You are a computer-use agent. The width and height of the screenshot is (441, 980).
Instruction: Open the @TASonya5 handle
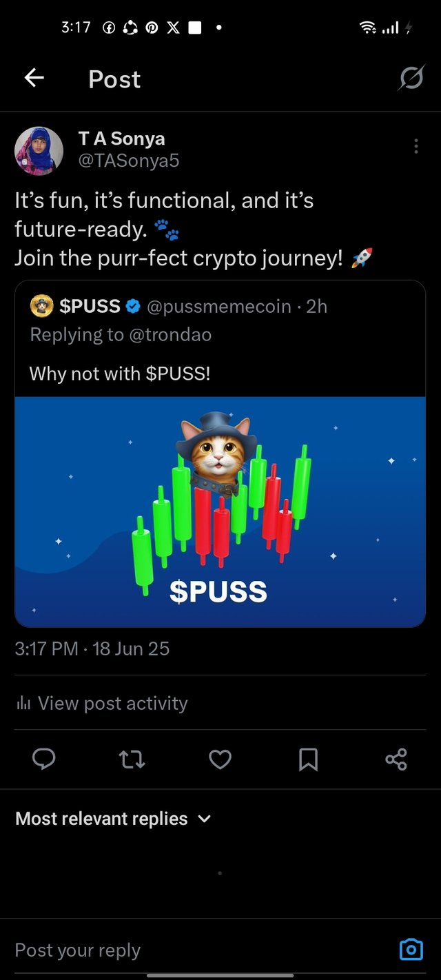(x=129, y=161)
